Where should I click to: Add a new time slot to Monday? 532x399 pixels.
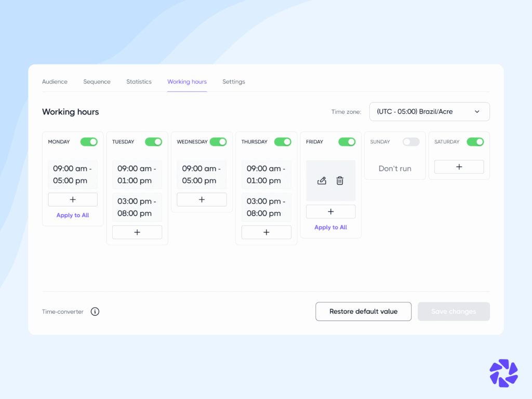pos(72,199)
